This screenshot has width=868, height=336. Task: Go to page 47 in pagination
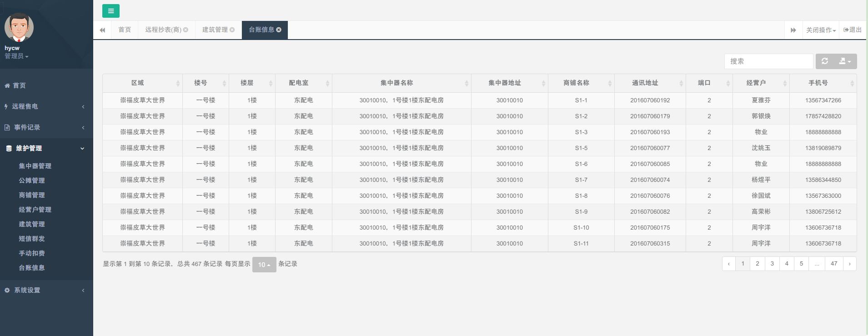pyautogui.click(x=834, y=264)
